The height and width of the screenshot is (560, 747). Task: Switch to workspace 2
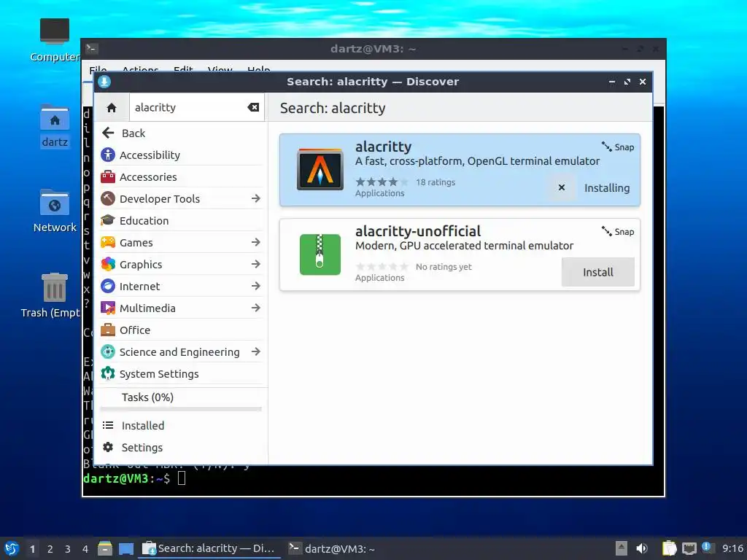[x=50, y=549]
